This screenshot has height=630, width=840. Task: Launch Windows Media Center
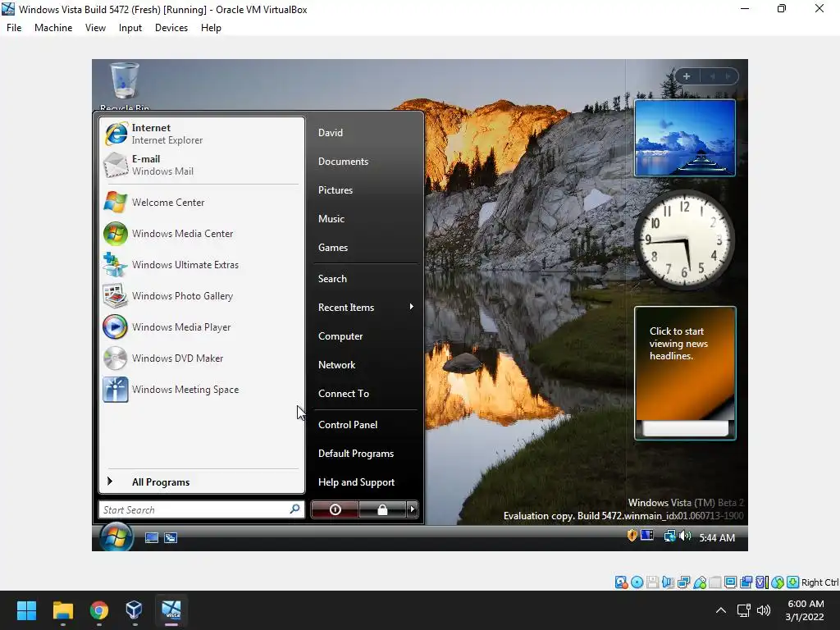(202, 234)
